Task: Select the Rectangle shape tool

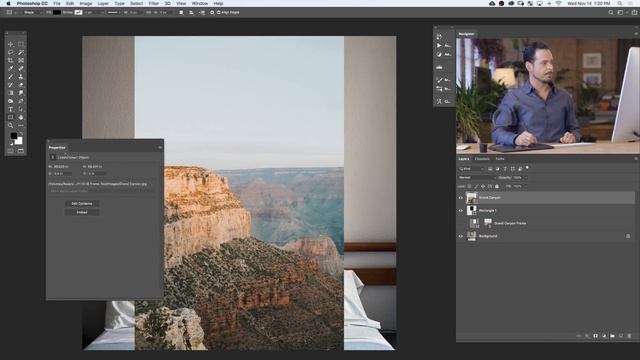Action: click(x=11, y=118)
